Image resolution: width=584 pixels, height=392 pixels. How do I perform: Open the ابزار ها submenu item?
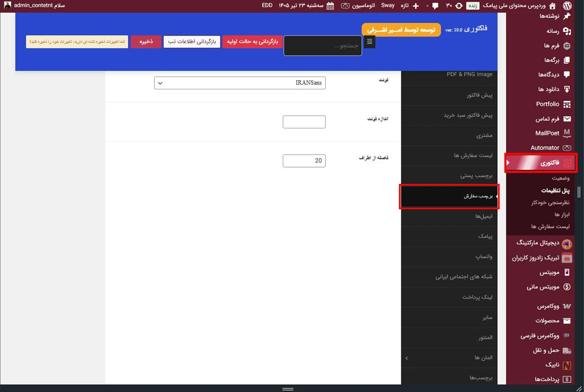tap(562, 214)
